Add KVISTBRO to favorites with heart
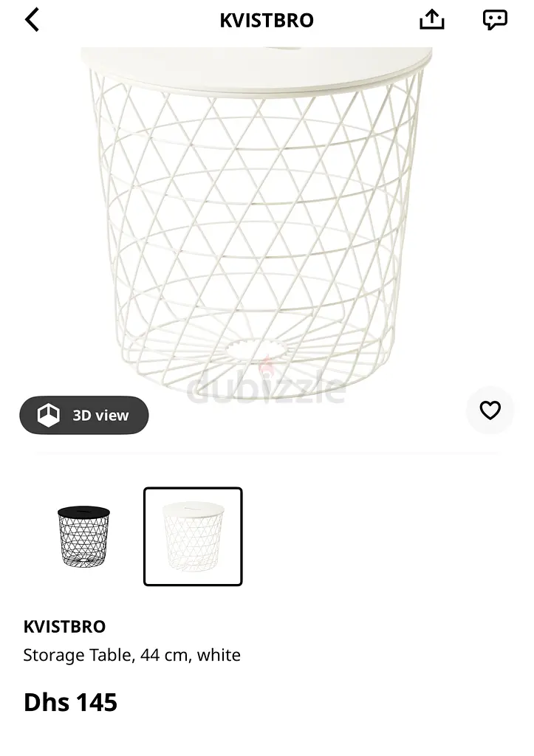This screenshot has width=534, height=756. pos(490,410)
